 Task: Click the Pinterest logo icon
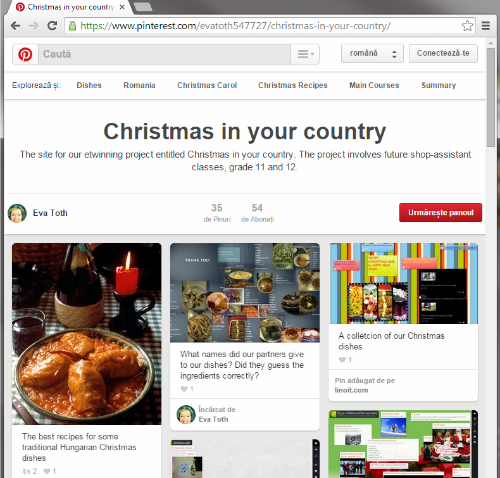pos(25,54)
